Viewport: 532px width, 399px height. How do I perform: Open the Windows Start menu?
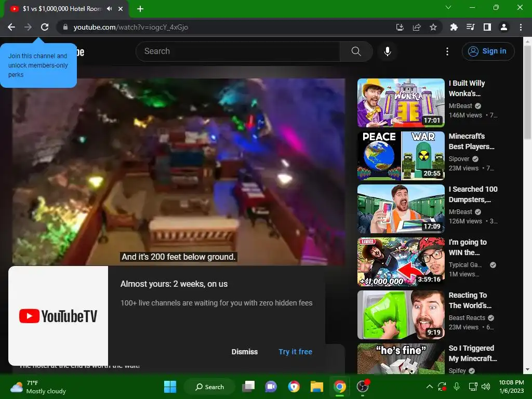point(170,387)
